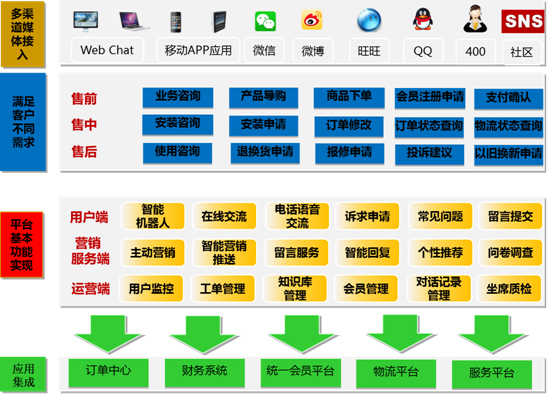The height and width of the screenshot is (395, 549).
Task: Open the 产品导购 box
Action: point(263,97)
